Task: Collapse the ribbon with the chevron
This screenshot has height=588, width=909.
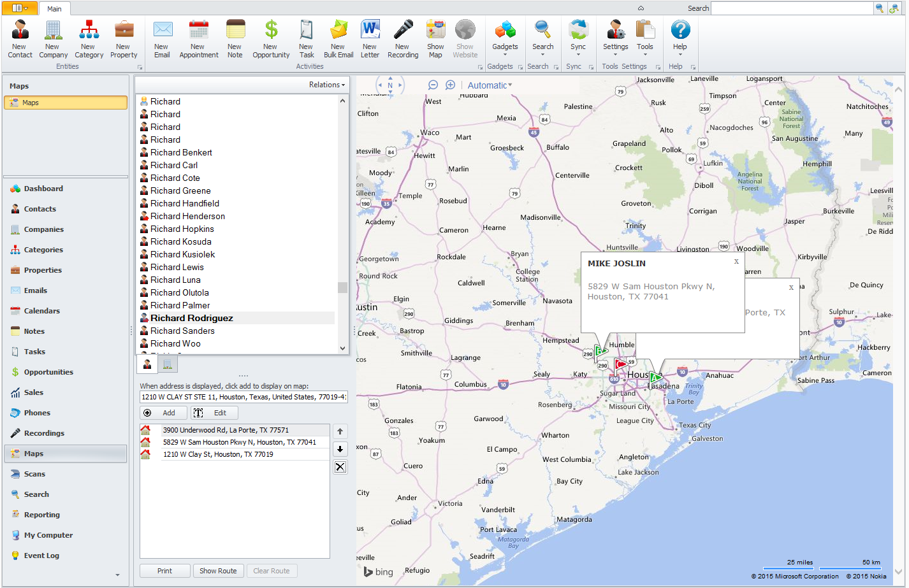Action: 641,8
